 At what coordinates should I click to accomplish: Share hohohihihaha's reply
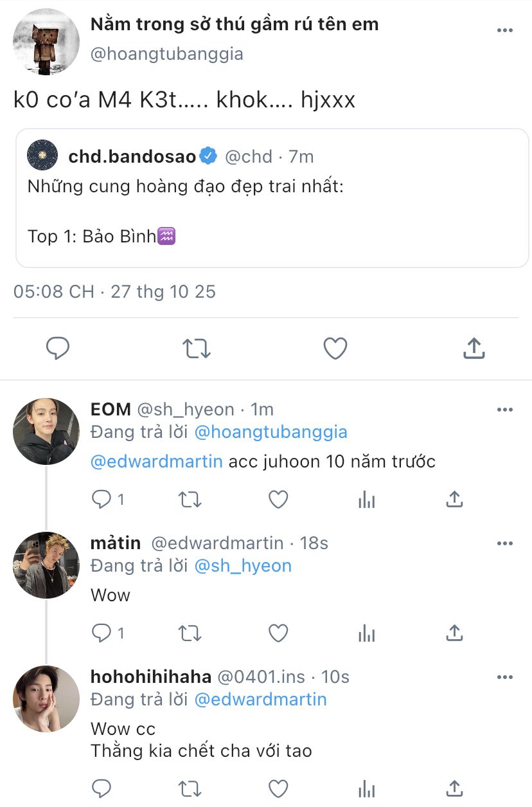(x=454, y=788)
